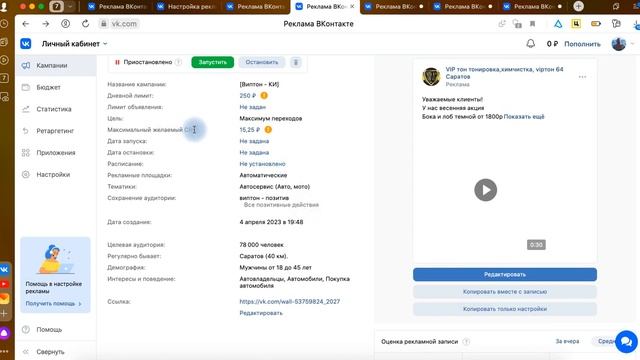The image size is (640, 360).
Task: Click the YouTube icon in side dock
Action: (4, 284)
